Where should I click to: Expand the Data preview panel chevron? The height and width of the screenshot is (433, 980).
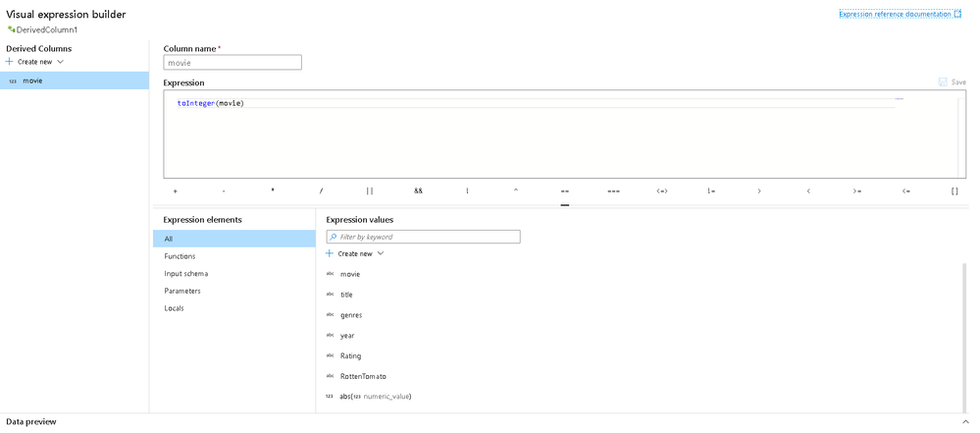pyautogui.click(x=966, y=422)
